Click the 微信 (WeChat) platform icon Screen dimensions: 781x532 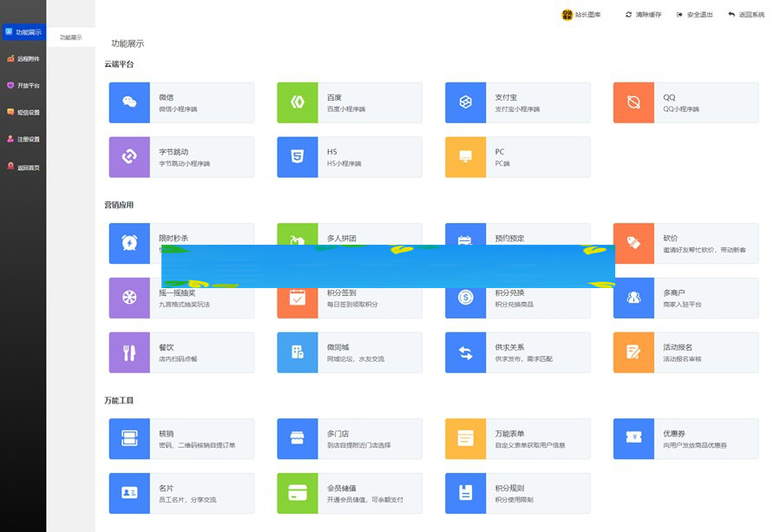tap(129, 102)
